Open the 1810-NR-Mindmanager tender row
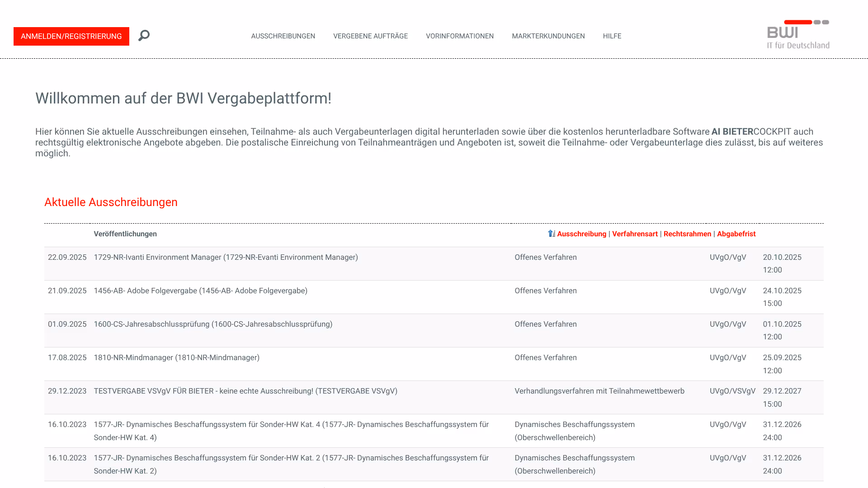The image size is (868, 488). 176,358
